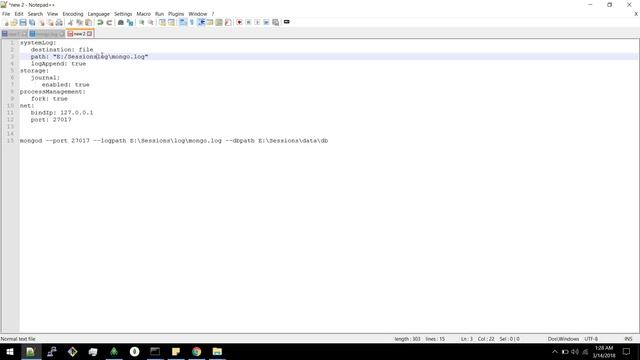Viewport: 640px width, 360px height.
Task: Click the volume icon in system tray
Action: pyautogui.click(x=575, y=352)
